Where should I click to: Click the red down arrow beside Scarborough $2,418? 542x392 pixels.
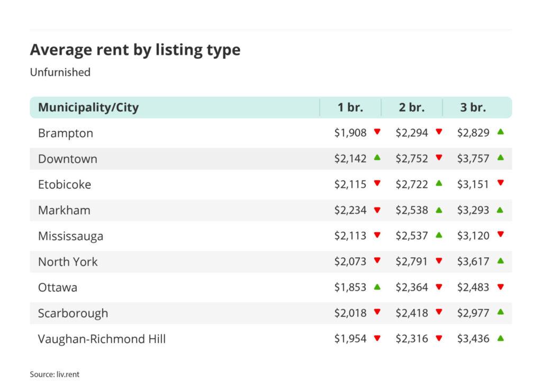point(439,312)
